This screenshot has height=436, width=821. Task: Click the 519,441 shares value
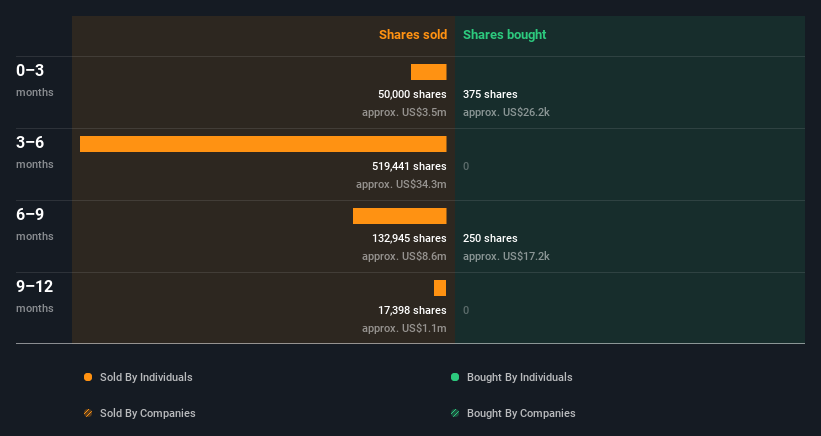click(409, 166)
